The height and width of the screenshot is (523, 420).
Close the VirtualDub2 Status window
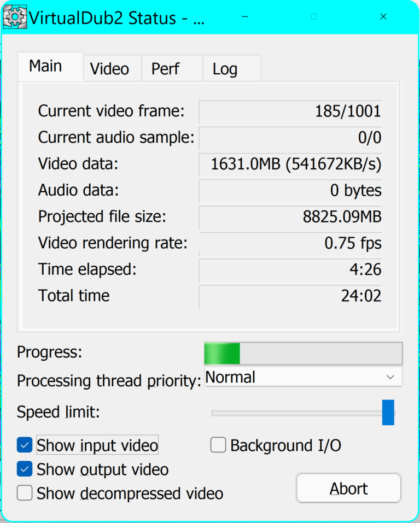[383, 17]
